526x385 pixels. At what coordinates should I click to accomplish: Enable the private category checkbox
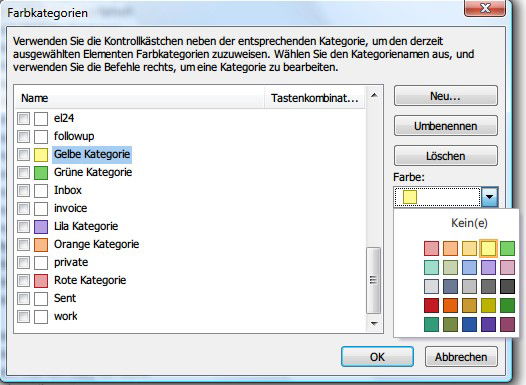click(x=23, y=262)
